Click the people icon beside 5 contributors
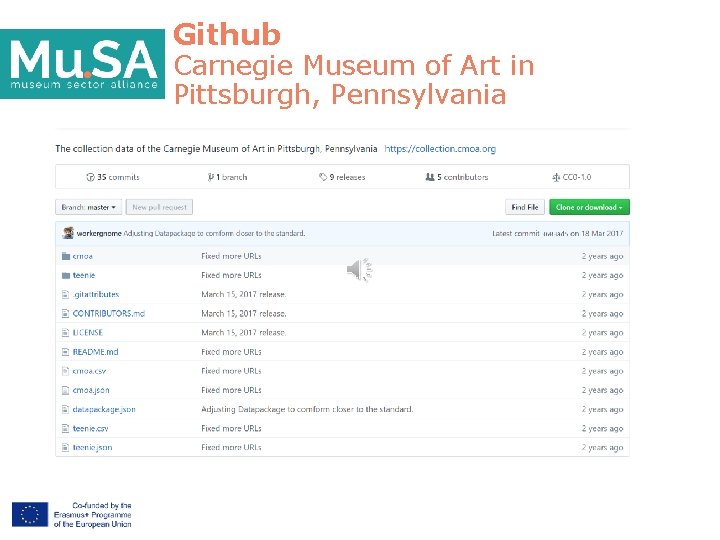 [430, 177]
